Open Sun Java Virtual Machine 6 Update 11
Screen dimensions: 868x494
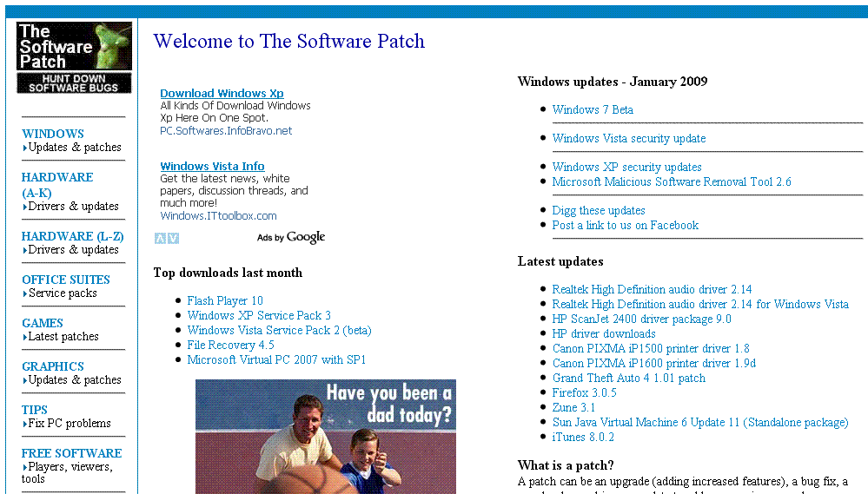click(x=700, y=423)
